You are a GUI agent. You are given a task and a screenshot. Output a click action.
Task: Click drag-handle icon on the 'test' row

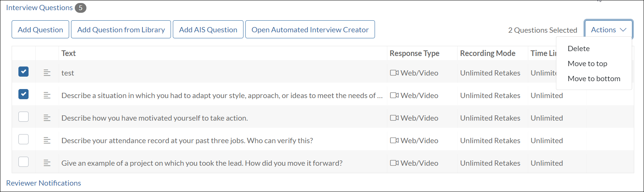point(47,73)
